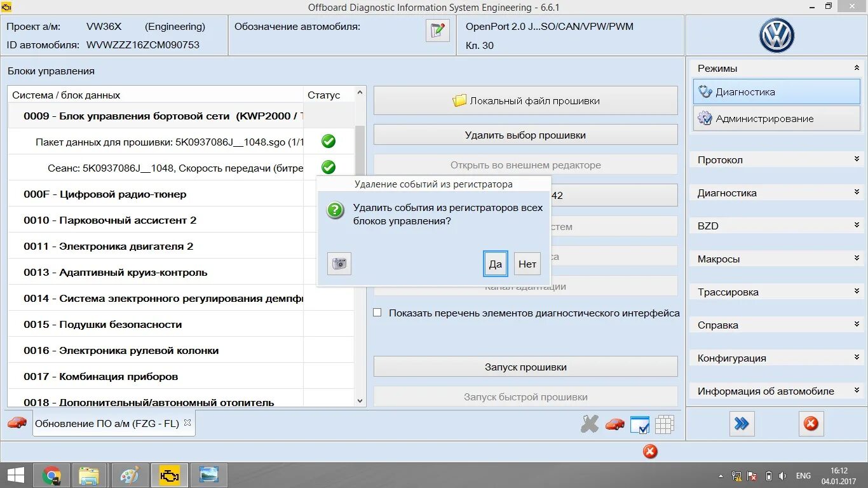Open File Explorer from the taskbar
Image resolution: width=868 pixels, height=488 pixels.
pos(89,475)
